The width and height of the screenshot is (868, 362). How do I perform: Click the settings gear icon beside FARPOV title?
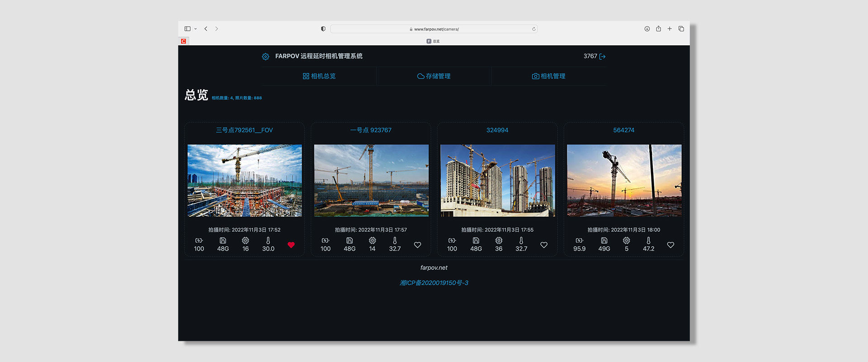[265, 57]
